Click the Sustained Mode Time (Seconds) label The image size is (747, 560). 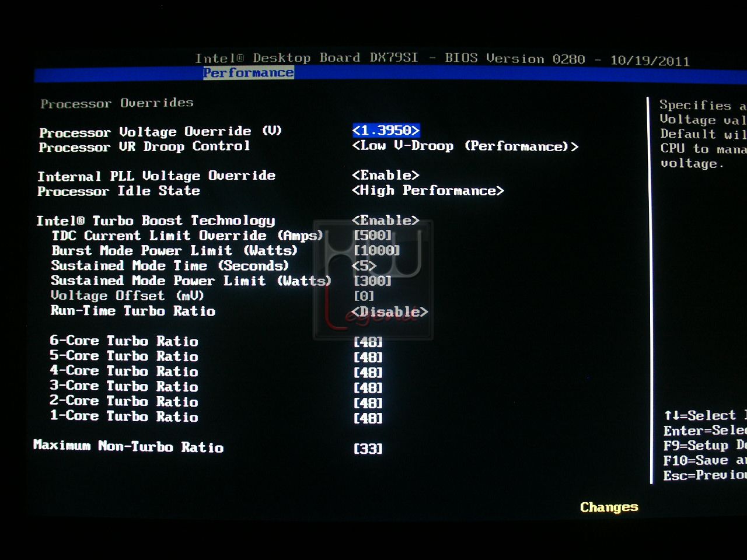[x=170, y=266]
